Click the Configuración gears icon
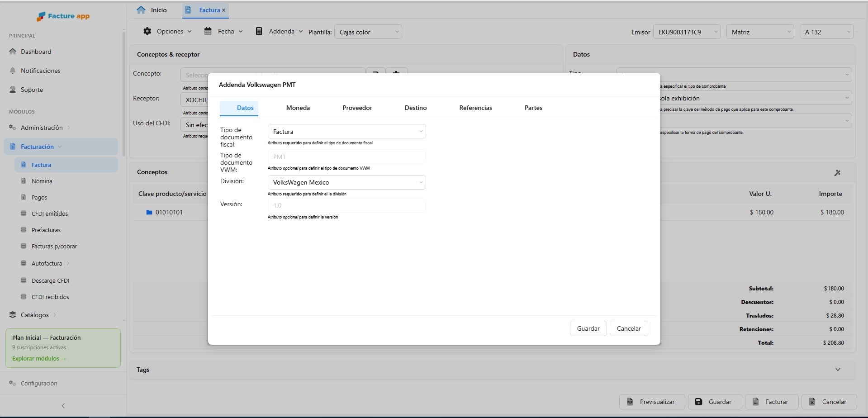The image size is (868, 418). pyautogui.click(x=13, y=383)
